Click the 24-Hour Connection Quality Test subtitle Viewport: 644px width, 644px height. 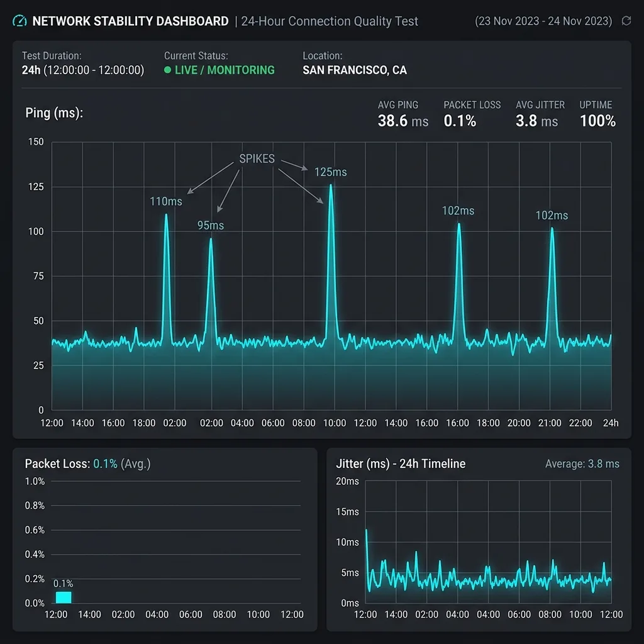[330, 21]
